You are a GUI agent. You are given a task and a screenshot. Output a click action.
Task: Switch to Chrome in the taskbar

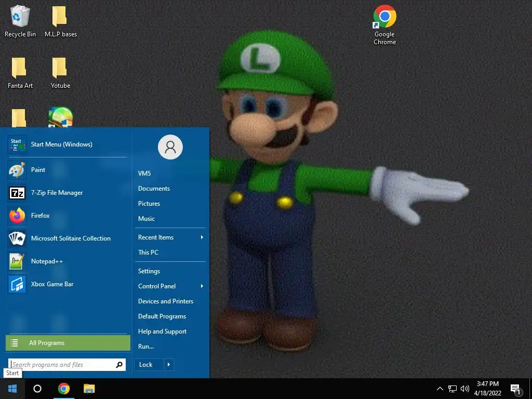(64, 389)
